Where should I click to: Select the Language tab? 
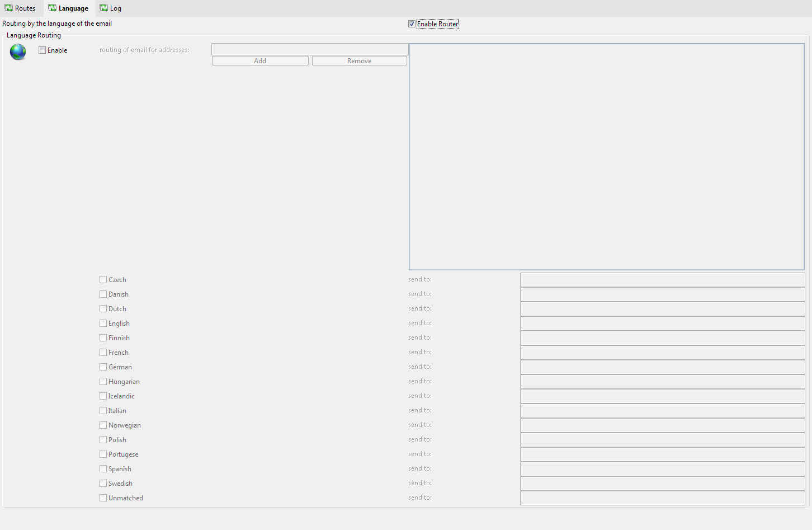point(68,8)
